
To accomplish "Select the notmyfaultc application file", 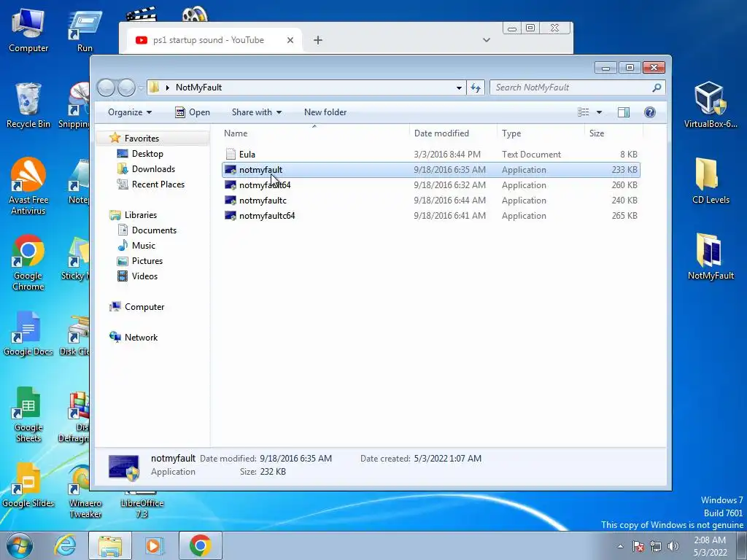I will pyautogui.click(x=430, y=200).
